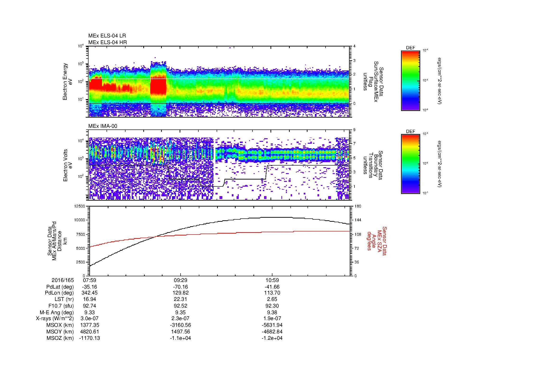Click the 'PdLat (deg)' row label

click(60, 287)
